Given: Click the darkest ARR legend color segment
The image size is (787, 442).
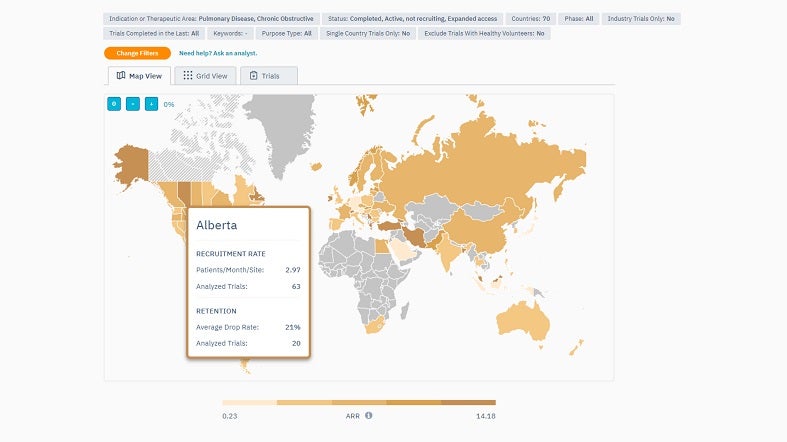Looking at the screenshot, I should point(468,404).
